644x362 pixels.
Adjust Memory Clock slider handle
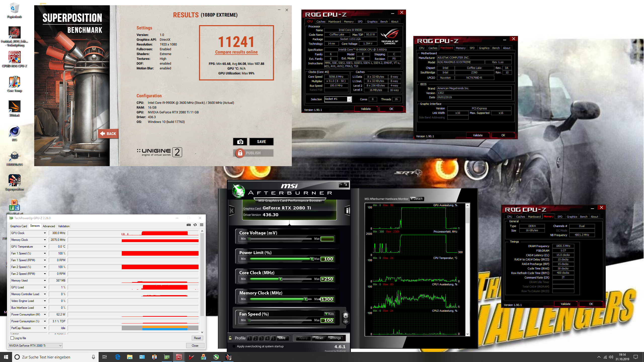pyautogui.click(x=306, y=299)
